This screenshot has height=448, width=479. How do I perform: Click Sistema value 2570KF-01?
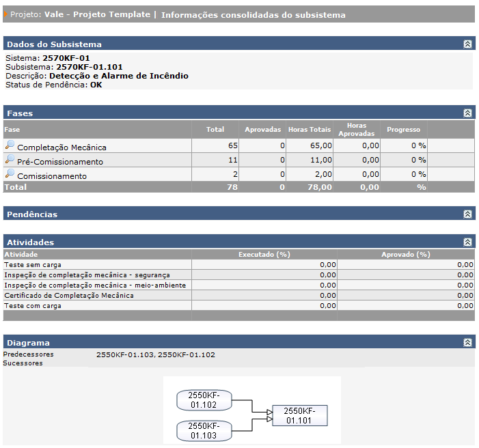(66, 58)
